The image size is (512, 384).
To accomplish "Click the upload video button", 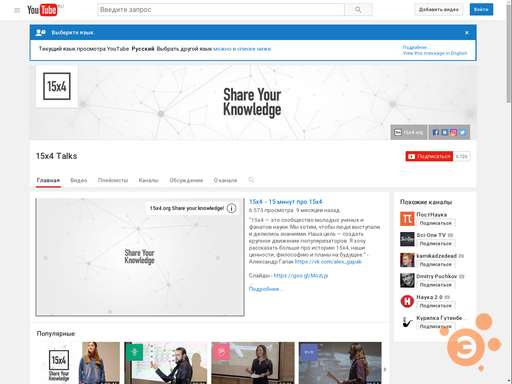I will pyautogui.click(x=439, y=9).
